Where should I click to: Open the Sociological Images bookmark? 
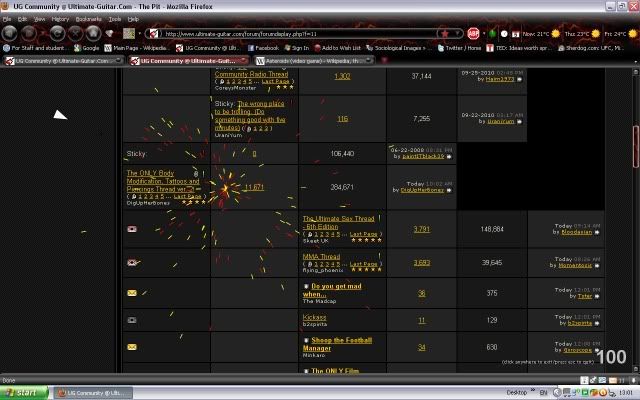[399, 48]
